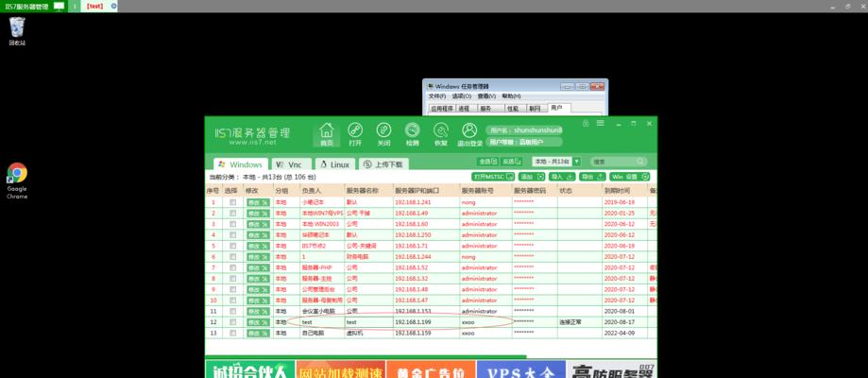This screenshot has width=868, height=378.
Task: Open 选项(O) menu in Task Manager window
Action: pyautogui.click(x=461, y=95)
